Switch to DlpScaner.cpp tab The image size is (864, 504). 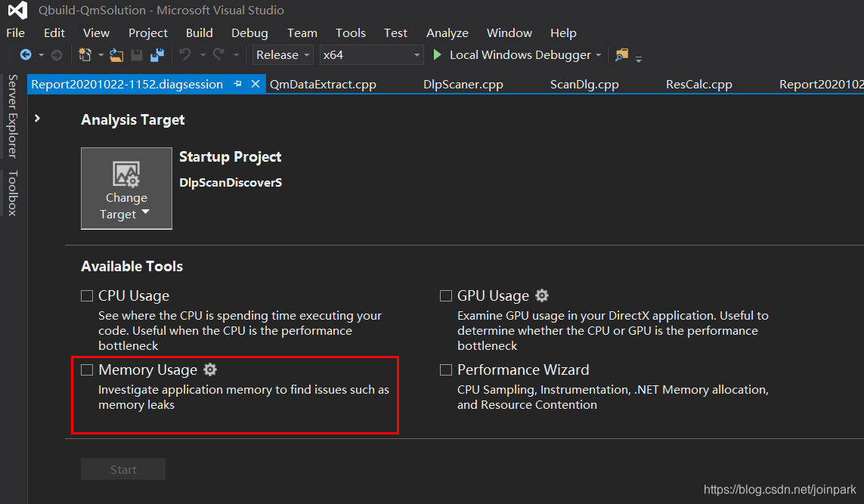point(463,85)
